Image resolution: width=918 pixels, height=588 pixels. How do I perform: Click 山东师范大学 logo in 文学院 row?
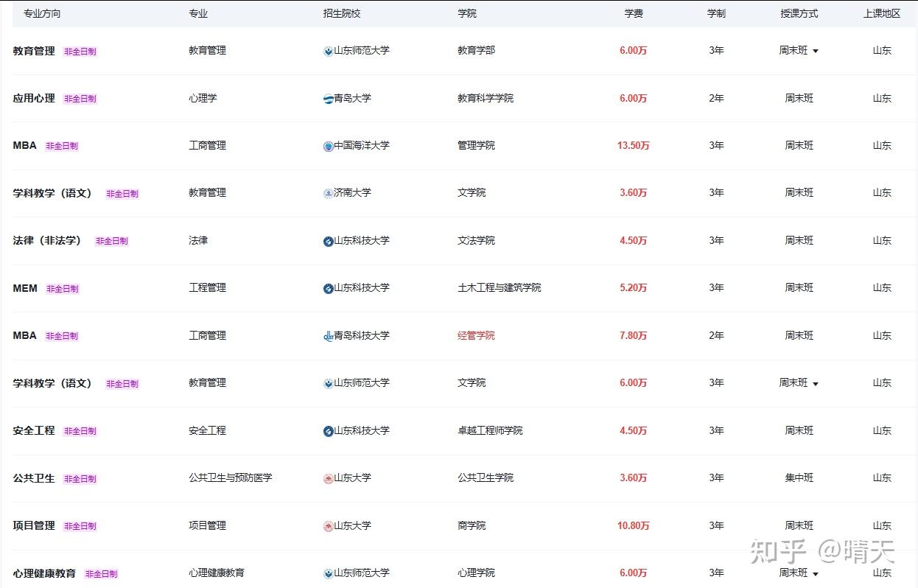(x=328, y=384)
